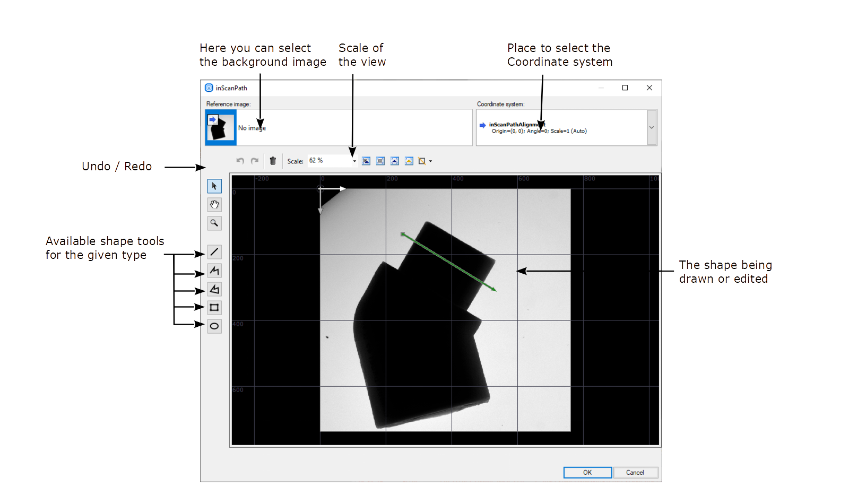Click the 62 % scale field
Image resolution: width=849 pixels, height=504 pixels.
coord(329,161)
